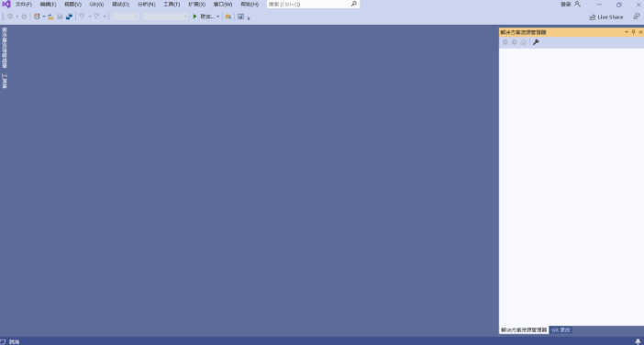Click the undo toolbar icon
The image size is (644, 345).
click(x=82, y=17)
